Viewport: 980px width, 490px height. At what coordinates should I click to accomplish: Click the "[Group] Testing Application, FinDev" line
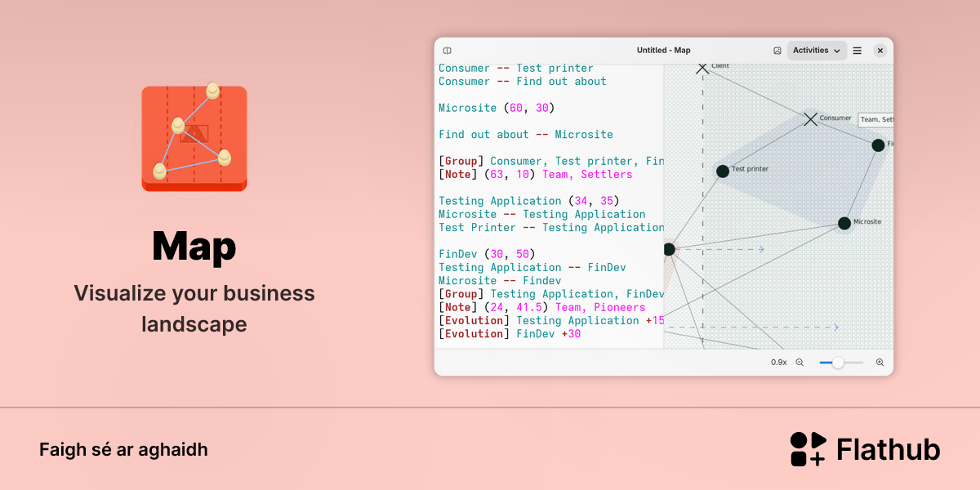point(551,294)
